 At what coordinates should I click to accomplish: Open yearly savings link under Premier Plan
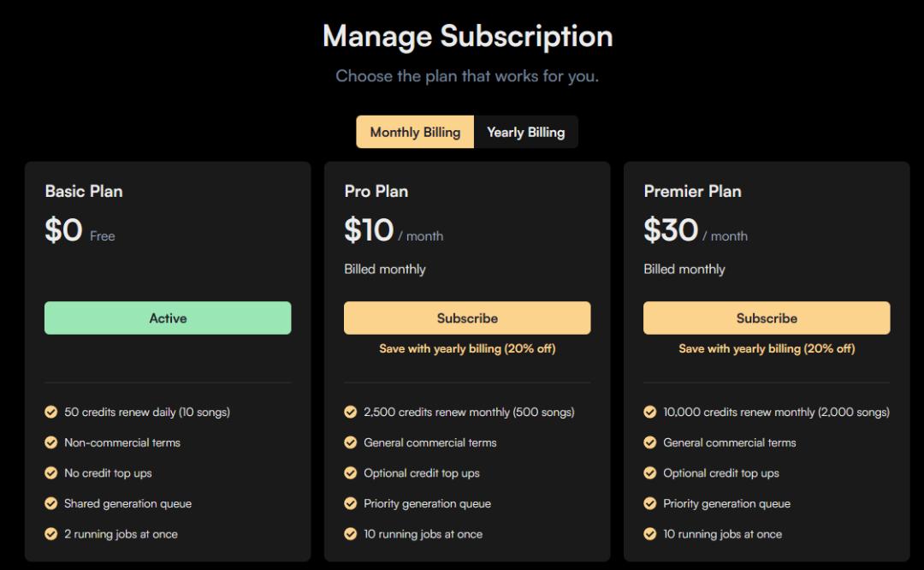pyautogui.click(x=767, y=349)
